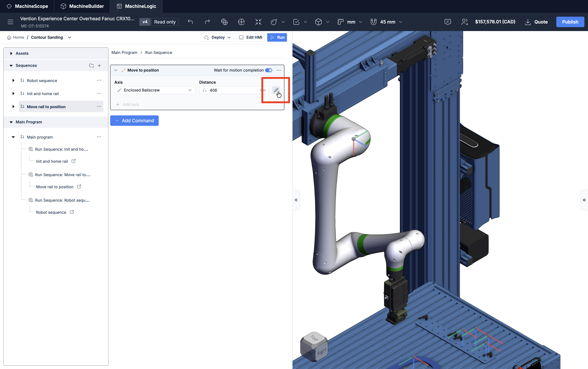Select Run Sequence: Move rail to… item
The image size is (588, 369).
(x=59, y=175)
